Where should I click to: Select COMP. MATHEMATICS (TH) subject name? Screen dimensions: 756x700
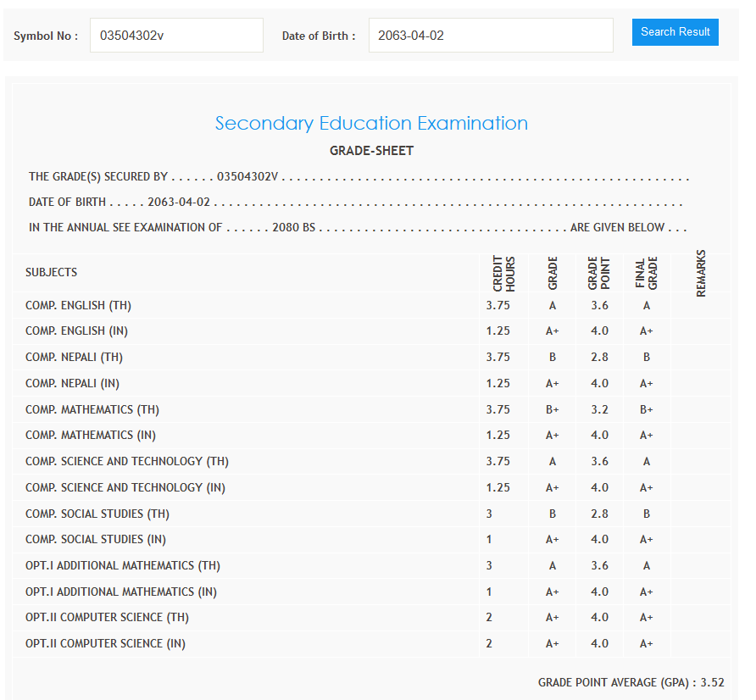(x=92, y=409)
